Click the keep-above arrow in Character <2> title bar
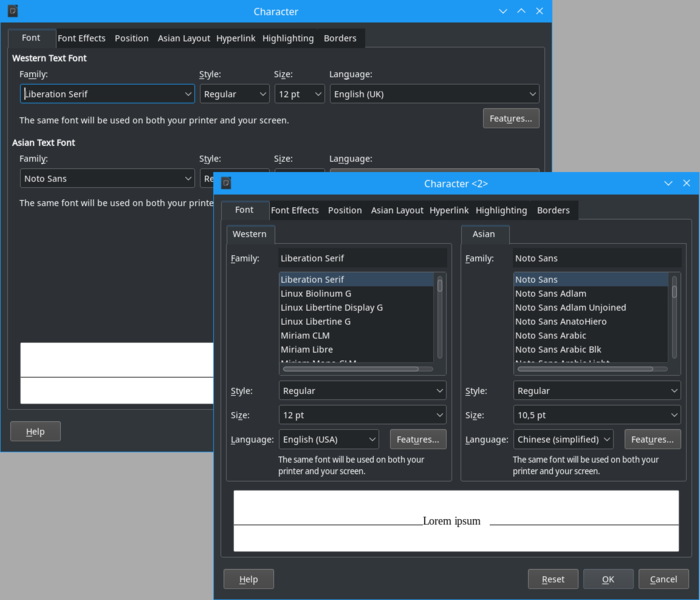This screenshot has width=700, height=600. tap(668, 183)
